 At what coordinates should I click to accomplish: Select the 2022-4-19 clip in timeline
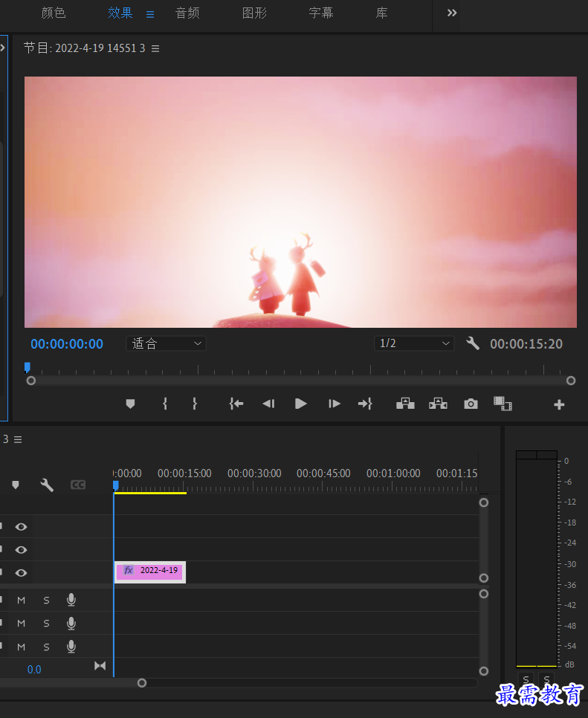click(x=149, y=572)
